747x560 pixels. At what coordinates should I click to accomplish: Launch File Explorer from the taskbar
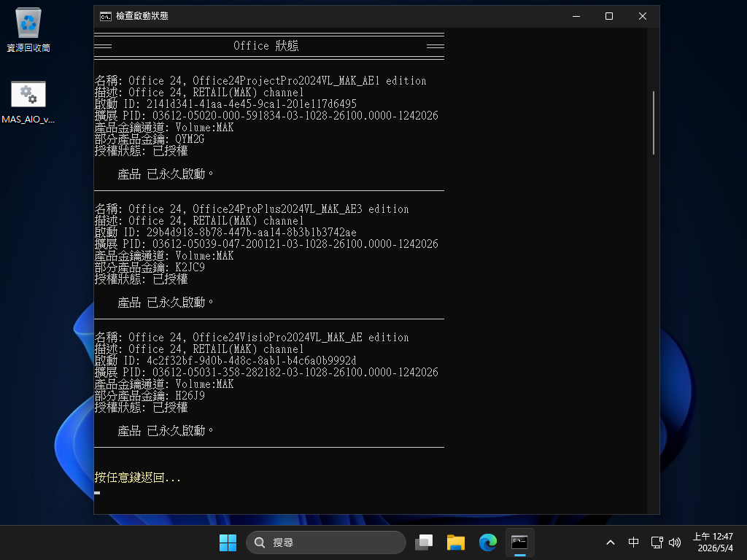[x=456, y=542]
